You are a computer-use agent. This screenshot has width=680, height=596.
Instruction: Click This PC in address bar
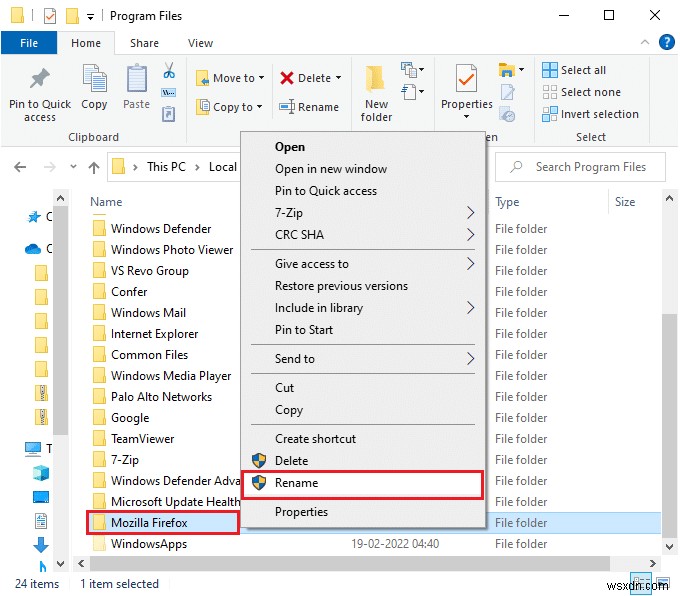point(166,167)
